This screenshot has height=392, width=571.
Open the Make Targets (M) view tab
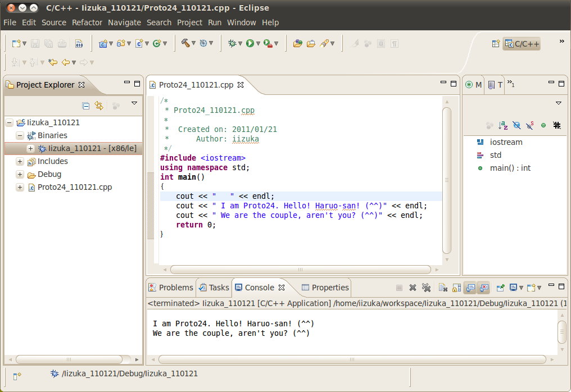coord(474,85)
